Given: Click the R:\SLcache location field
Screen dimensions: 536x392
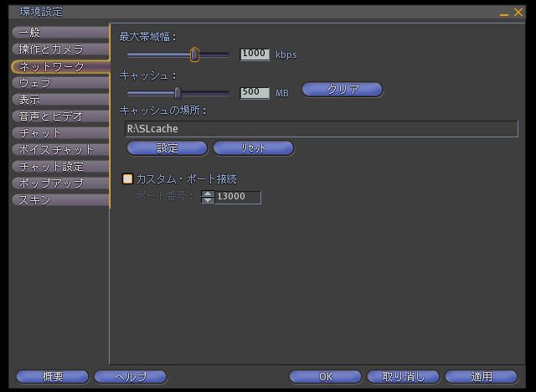Looking at the screenshot, I should [x=322, y=129].
